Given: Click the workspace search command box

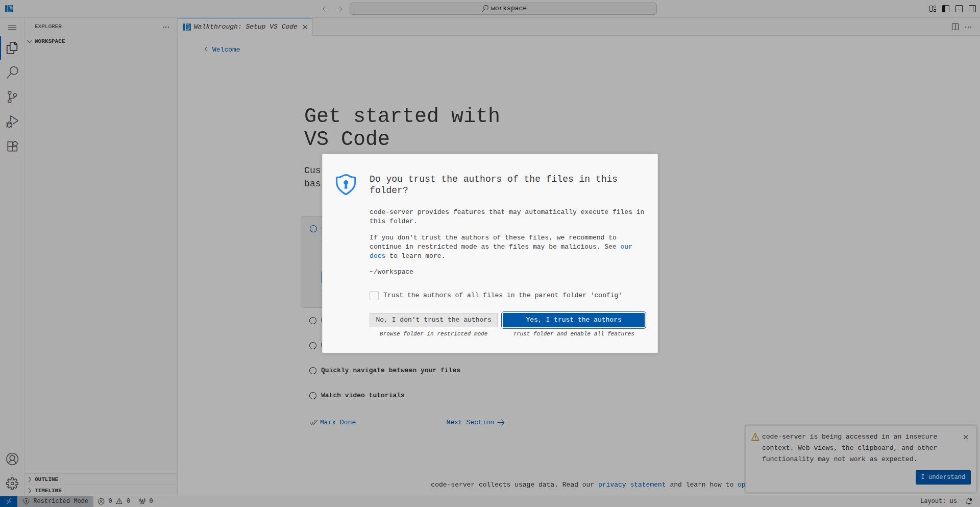Looking at the screenshot, I should click(x=503, y=9).
